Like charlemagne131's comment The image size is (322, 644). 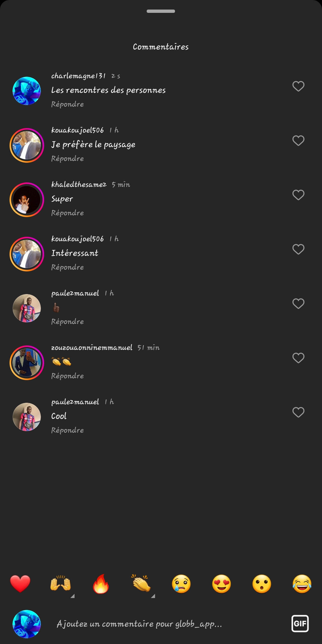coord(298,86)
